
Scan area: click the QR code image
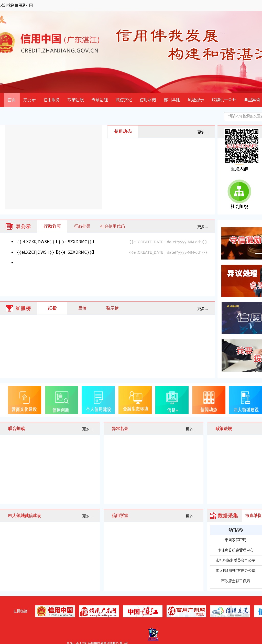coord(242,146)
